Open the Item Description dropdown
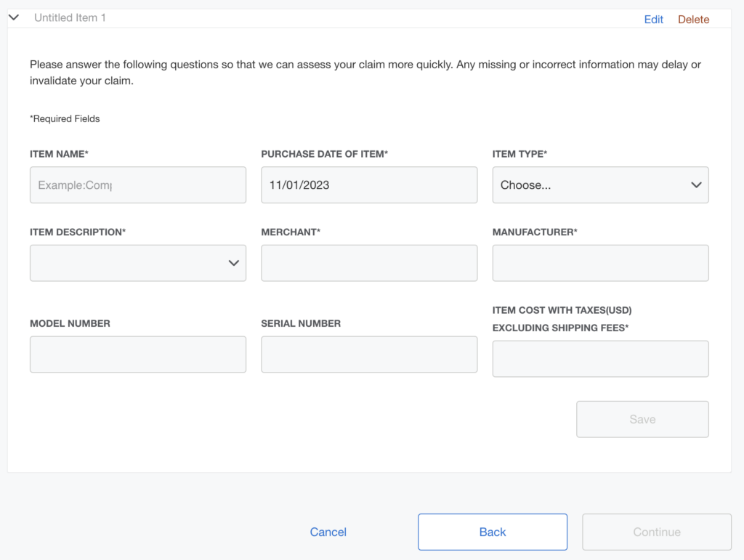 coord(137,262)
